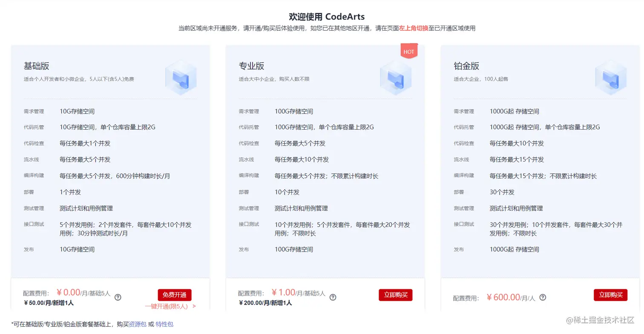Click the ￥0.00 price in 基础版
The width and height of the screenshot is (644, 334).
point(69,292)
